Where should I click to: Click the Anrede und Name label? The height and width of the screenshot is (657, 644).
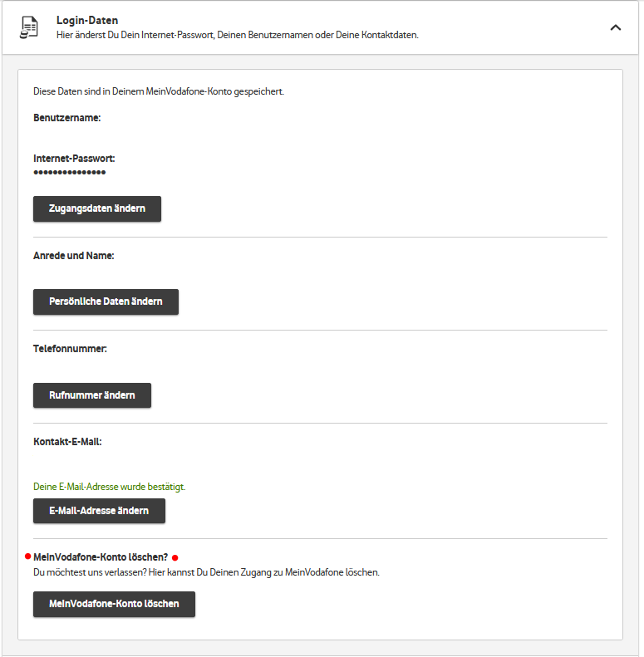[x=74, y=256]
